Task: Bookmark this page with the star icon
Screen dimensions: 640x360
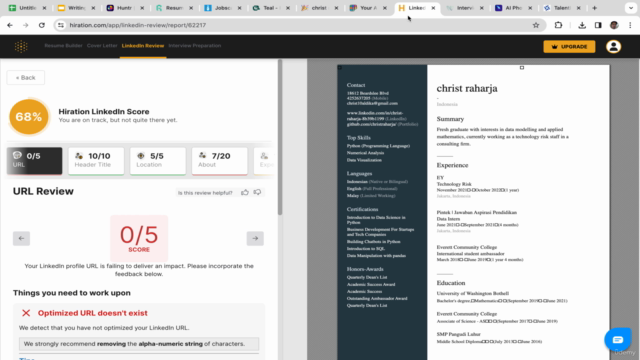Action: (x=536, y=25)
